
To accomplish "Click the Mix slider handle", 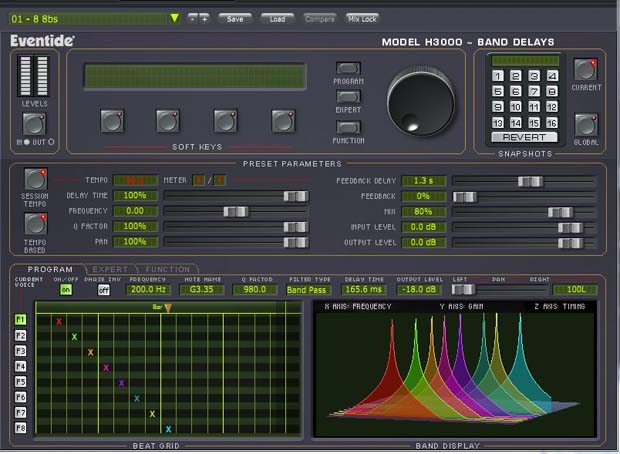I will (560, 212).
